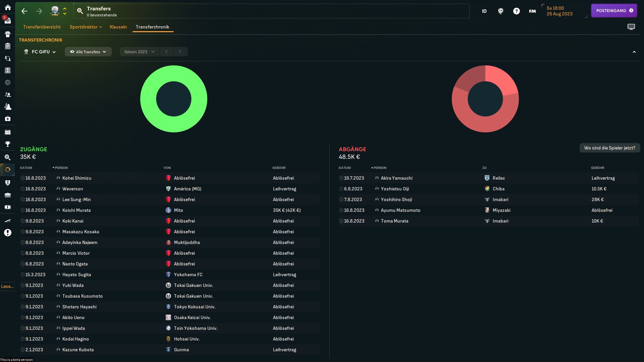Click Wo sind die Spieler jetzt button
Image resolution: width=644 pixels, height=362 pixels.
point(609,148)
